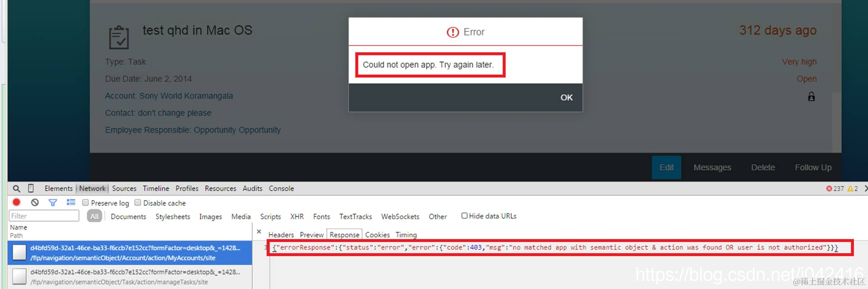Filter requests by Scripts
Screen dimensions: 868x289
271,217
